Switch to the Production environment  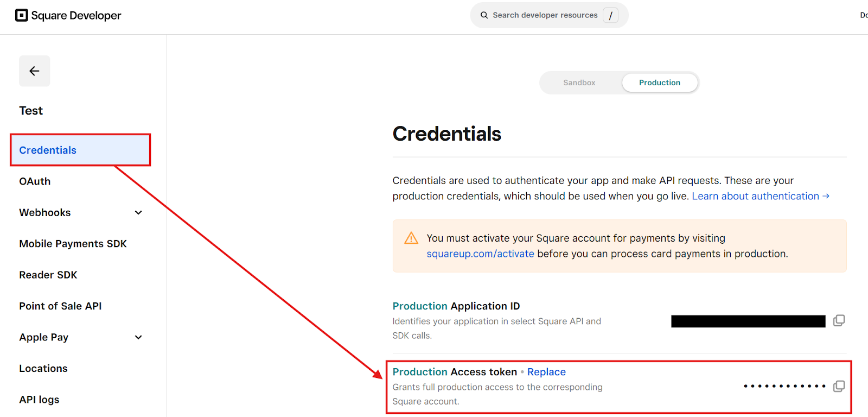[x=659, y=83]
